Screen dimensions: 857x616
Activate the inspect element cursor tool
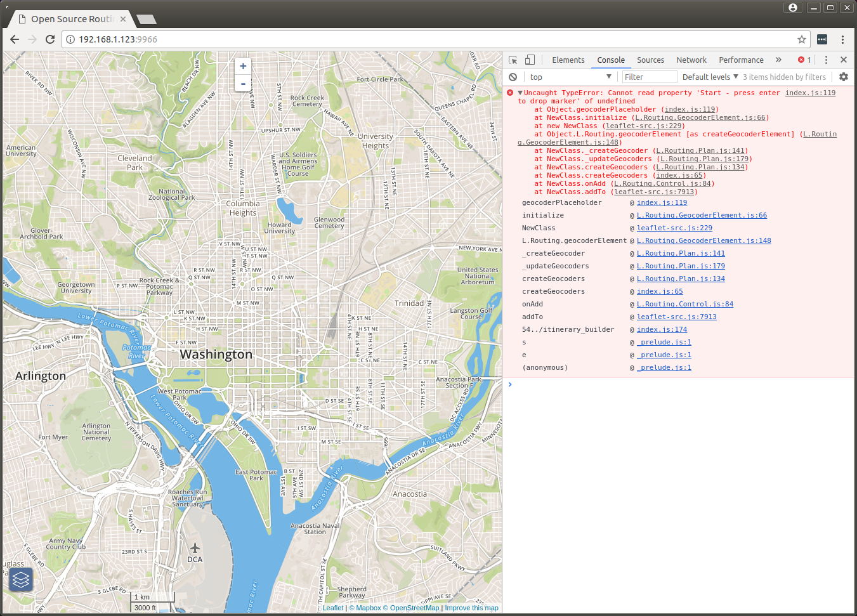[x=513, y=59]
